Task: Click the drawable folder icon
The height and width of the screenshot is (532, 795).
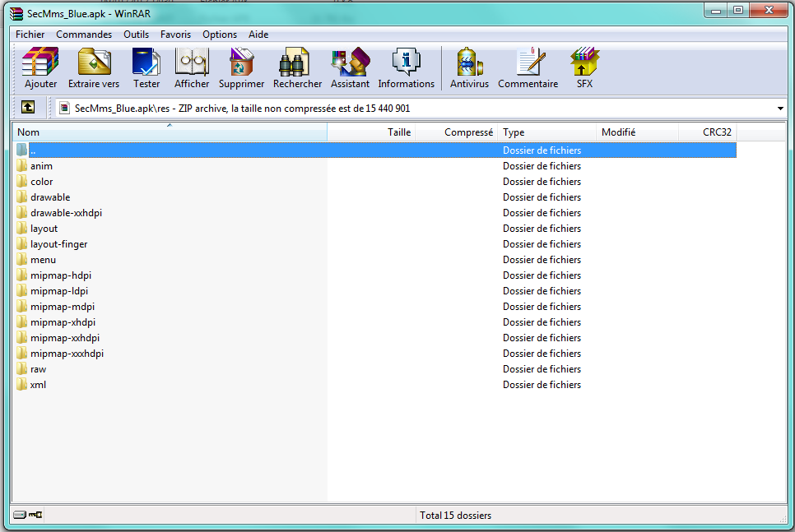Action: [x=21, y=197]
